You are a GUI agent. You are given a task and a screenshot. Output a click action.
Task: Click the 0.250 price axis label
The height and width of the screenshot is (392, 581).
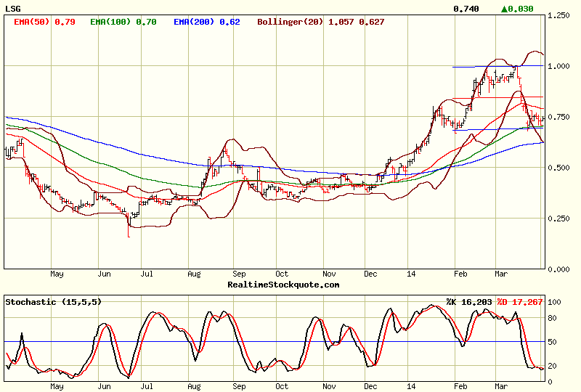point(558,219)
